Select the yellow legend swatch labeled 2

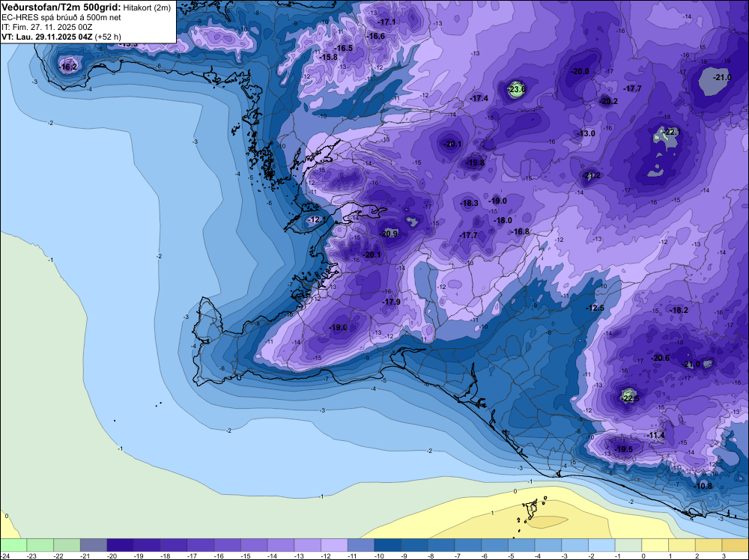709,545
